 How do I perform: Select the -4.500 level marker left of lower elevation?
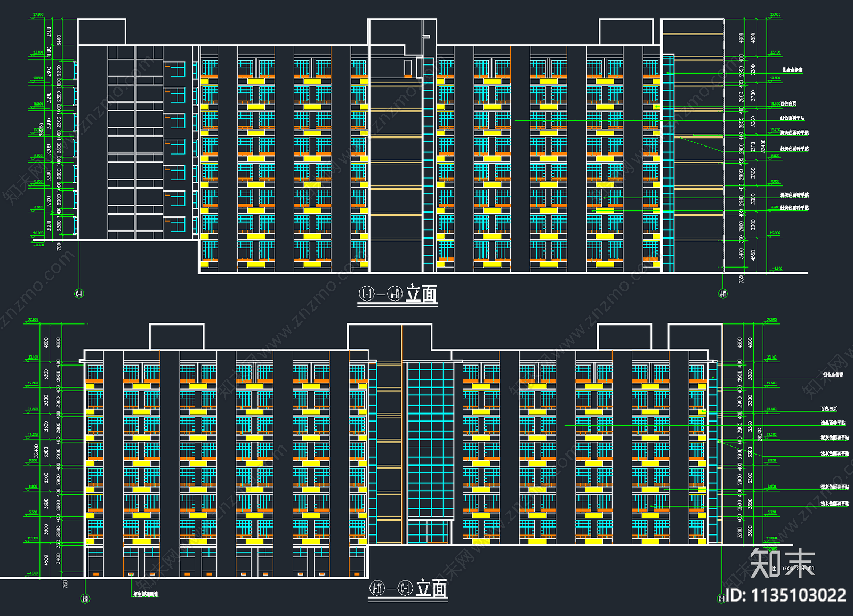coord(31,574)
